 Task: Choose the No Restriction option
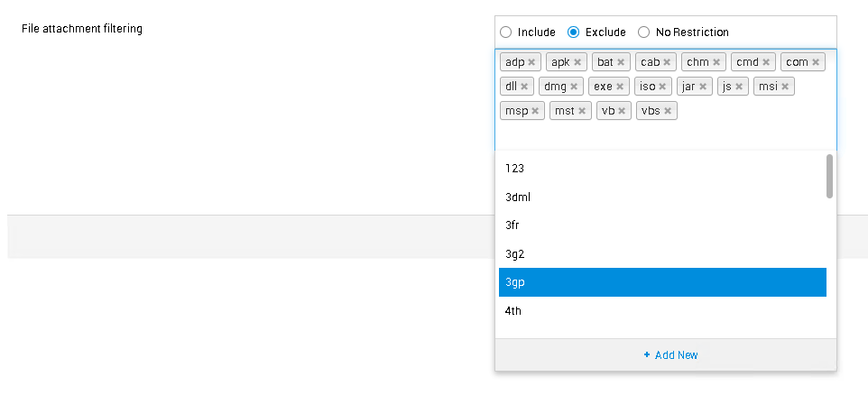point(643,32)
